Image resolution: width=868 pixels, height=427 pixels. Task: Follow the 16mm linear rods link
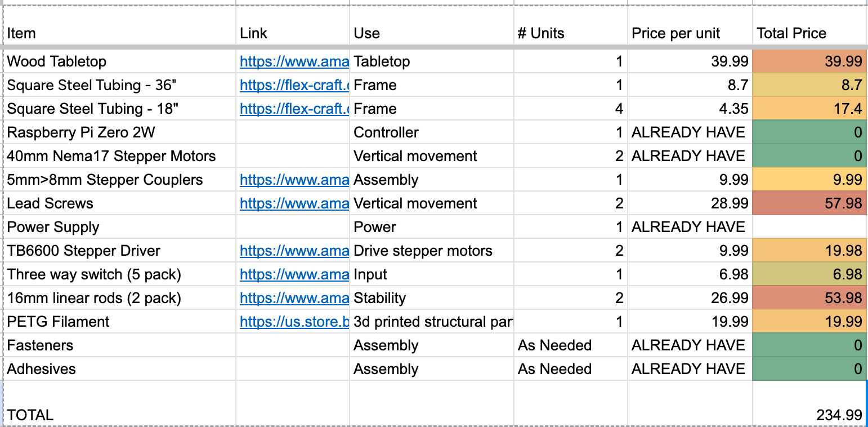(x=294, y=298)
